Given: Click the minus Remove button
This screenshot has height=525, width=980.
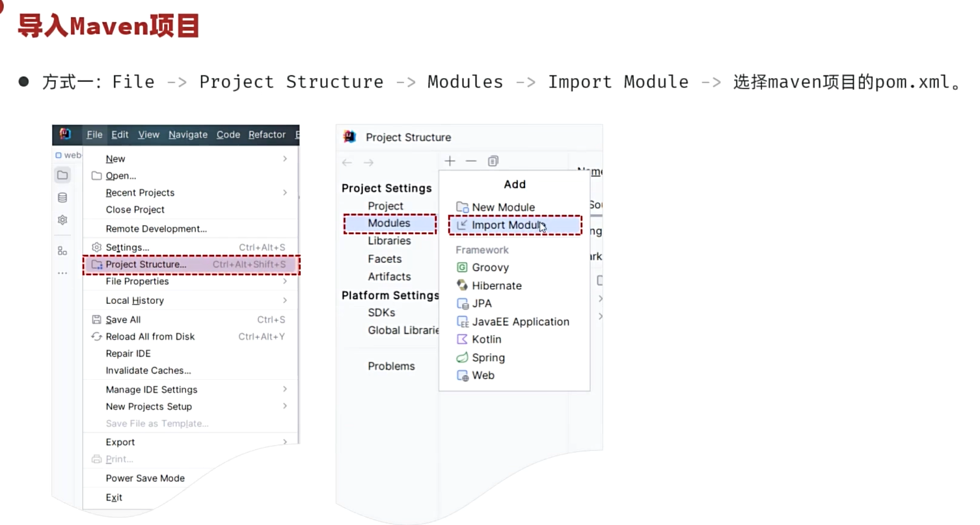Looking at the screenshot, I should pos(471,161).
